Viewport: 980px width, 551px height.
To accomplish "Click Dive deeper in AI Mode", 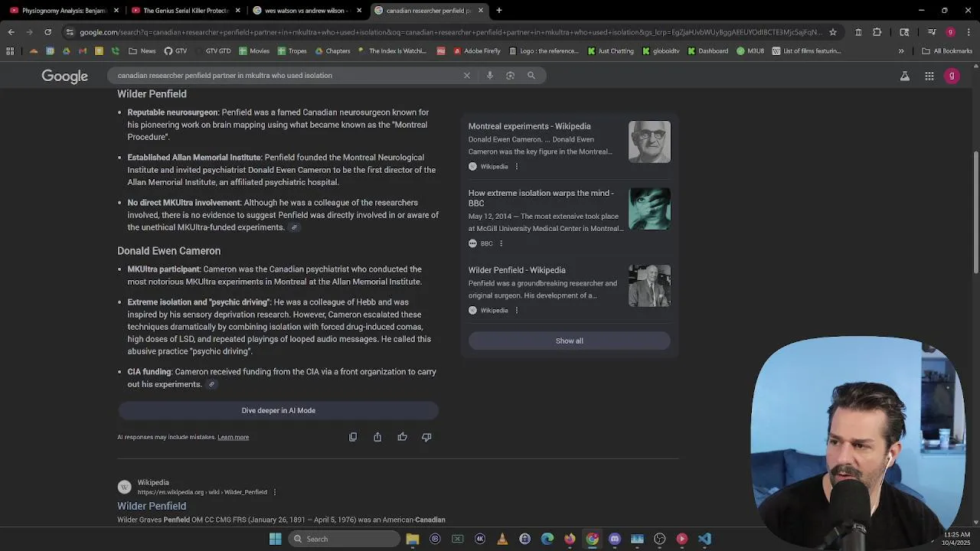I will [279, 411].
